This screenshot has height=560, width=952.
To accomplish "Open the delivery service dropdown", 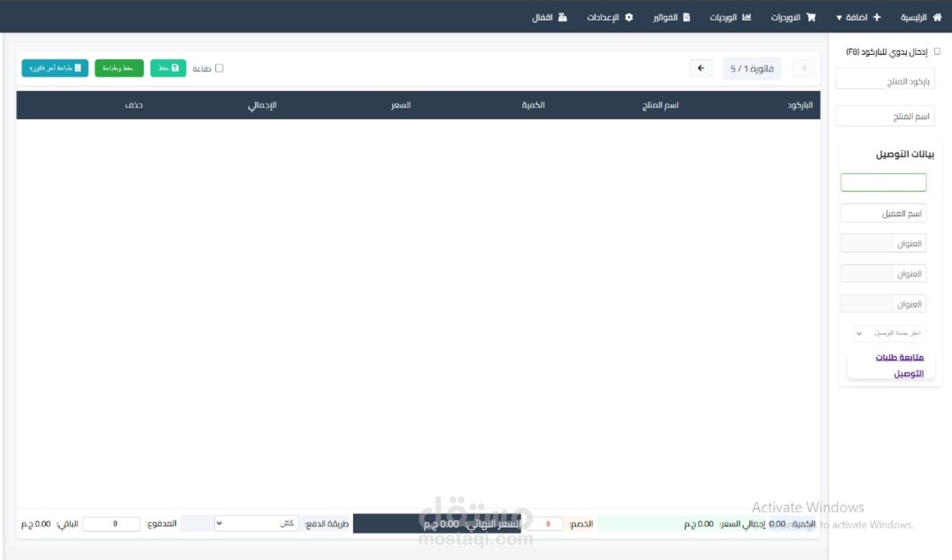I will pyautogui.click(x=889, y=333).
